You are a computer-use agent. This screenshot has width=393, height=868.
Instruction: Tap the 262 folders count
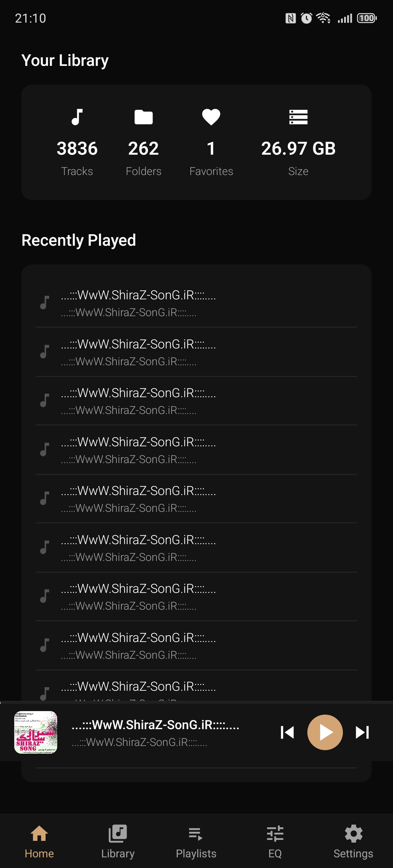pyautogui.click(x=143, y=149)
